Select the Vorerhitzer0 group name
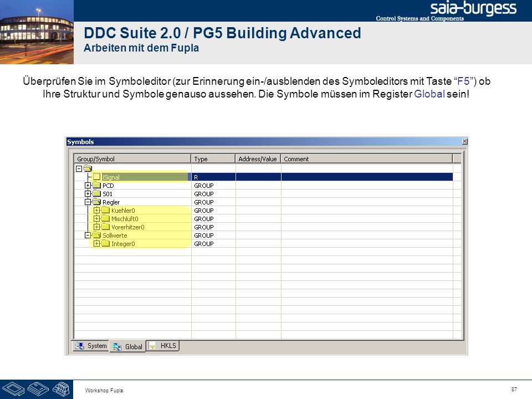The width and height of the screenshot is (532, 399). pyautogui.click(x=128, y=227)
